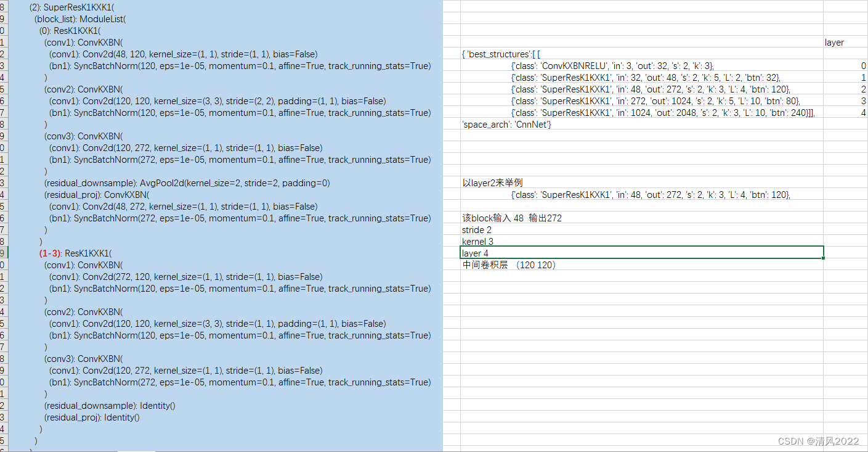Select the "layer" column header cell
Image resolution: width=868 pixels, height=452 pixels.
point(835,43)
